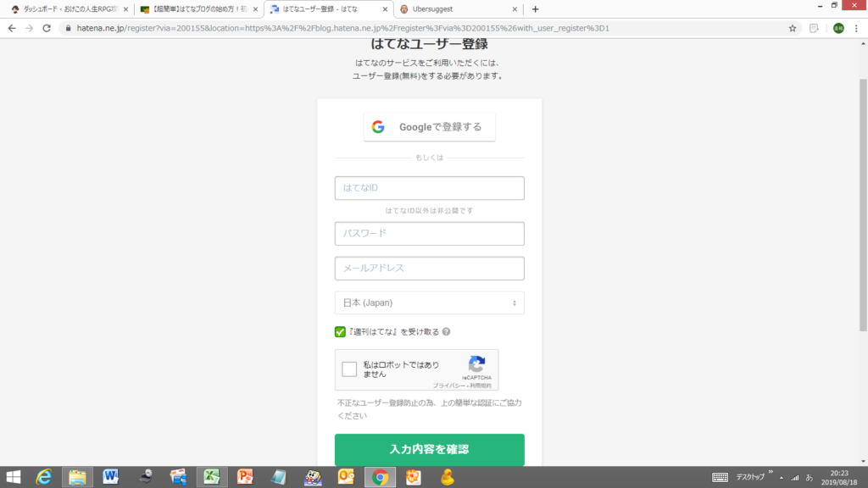Image resolution: width=868 pixels, height=488 pixels.
Task: Open the 日本 (Japan) country dropdown
Action: (430, 302)
